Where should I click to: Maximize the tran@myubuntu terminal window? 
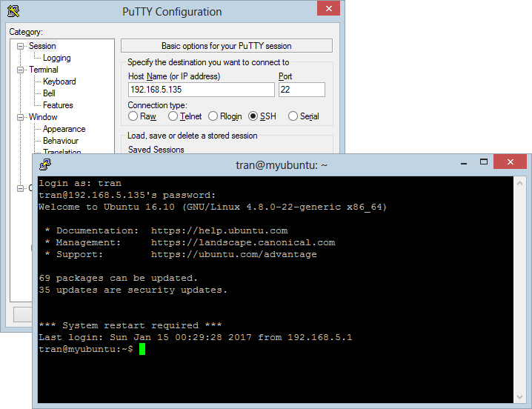(x=484, y=162)
